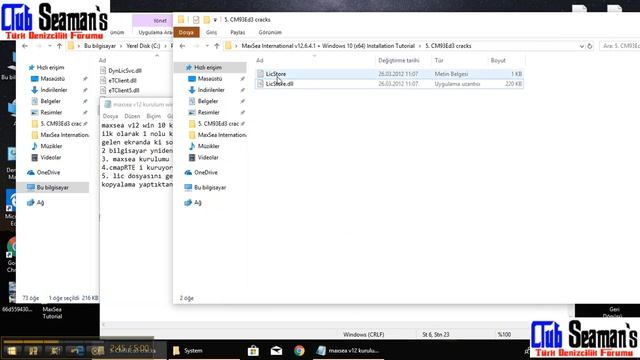
Task: Open İndirilenler in back window sidebar
Action: (53, 90)
